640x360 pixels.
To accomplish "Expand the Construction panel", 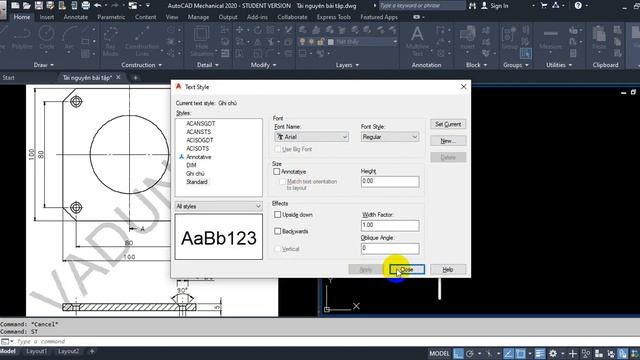I will [x=141, y=65].
